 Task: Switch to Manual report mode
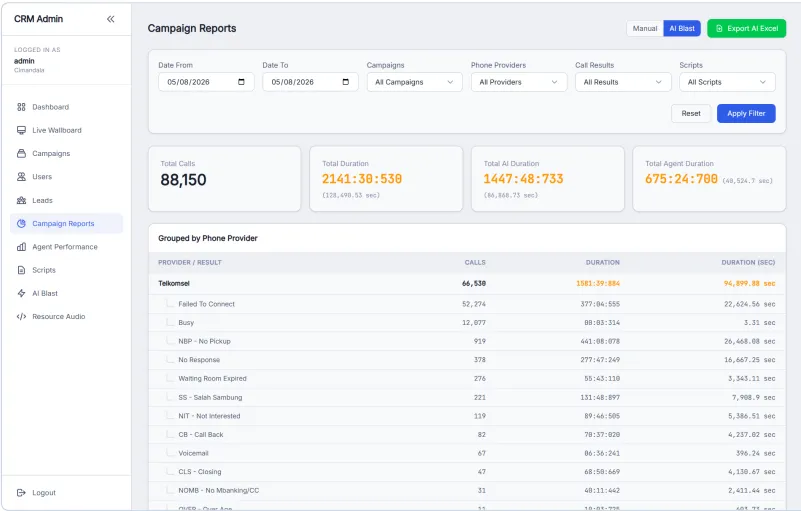[x=645, y=29]
